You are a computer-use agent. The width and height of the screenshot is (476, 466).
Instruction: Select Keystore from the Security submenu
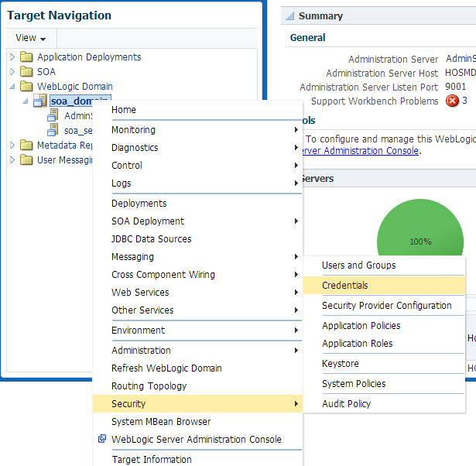tap(341, 364)
